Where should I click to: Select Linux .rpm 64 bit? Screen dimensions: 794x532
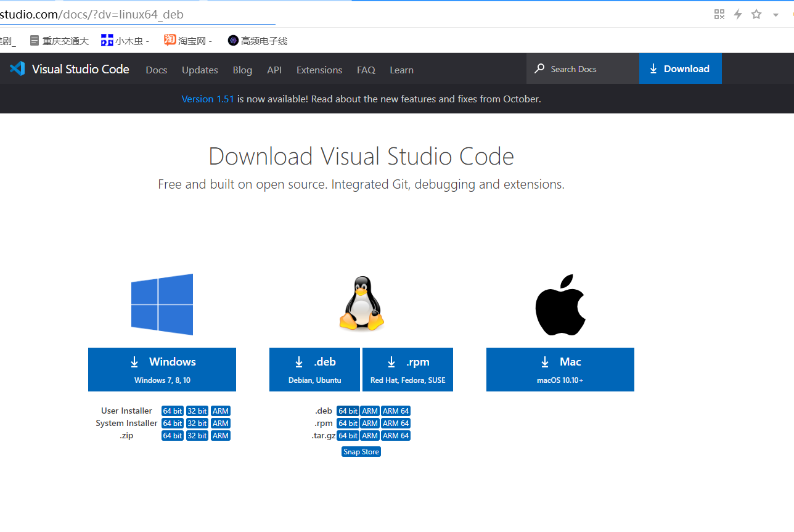tap(348, 423)
